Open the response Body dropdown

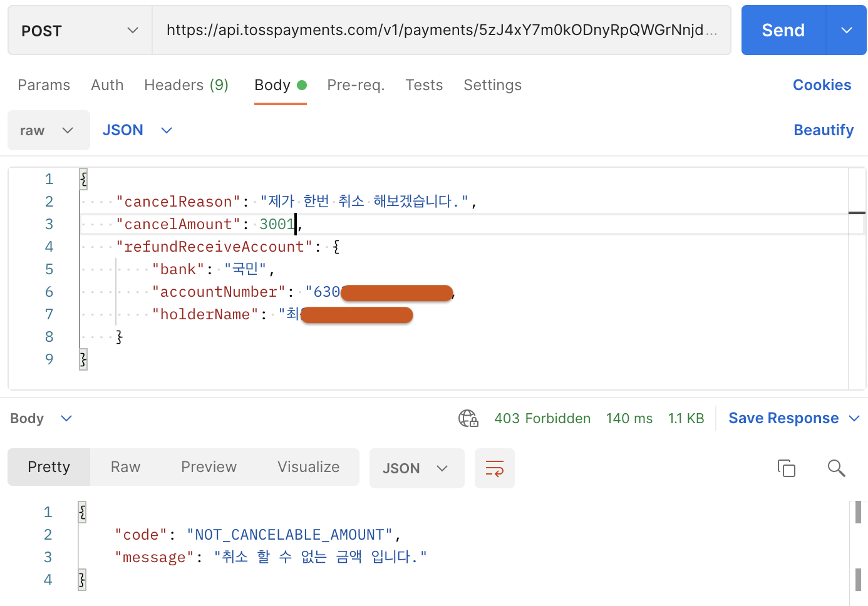(x=41, y=418)
